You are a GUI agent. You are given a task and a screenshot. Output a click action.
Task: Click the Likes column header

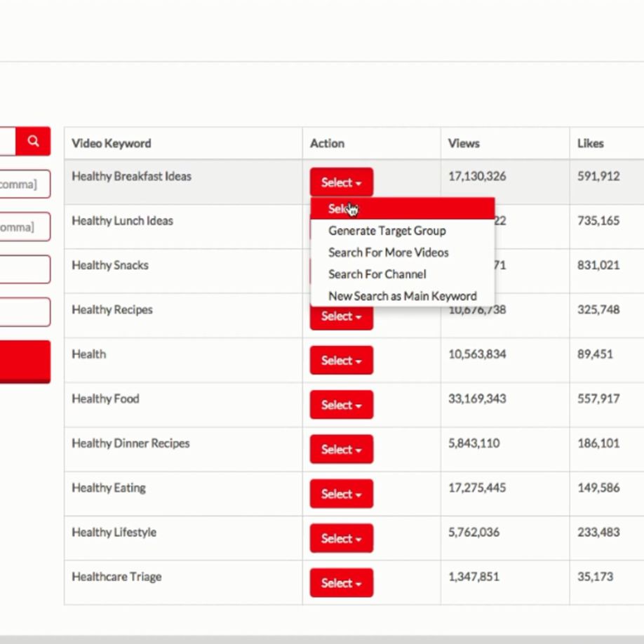[x=590, y=143]
